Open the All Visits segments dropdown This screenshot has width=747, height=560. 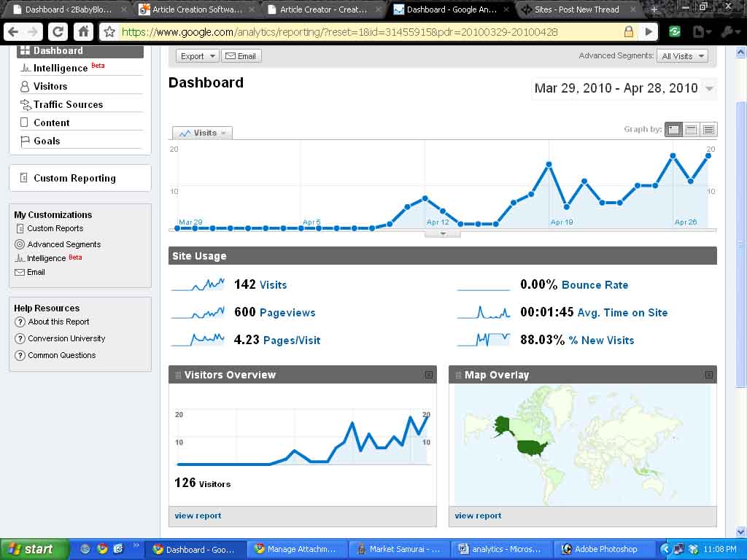coord(682,56)
